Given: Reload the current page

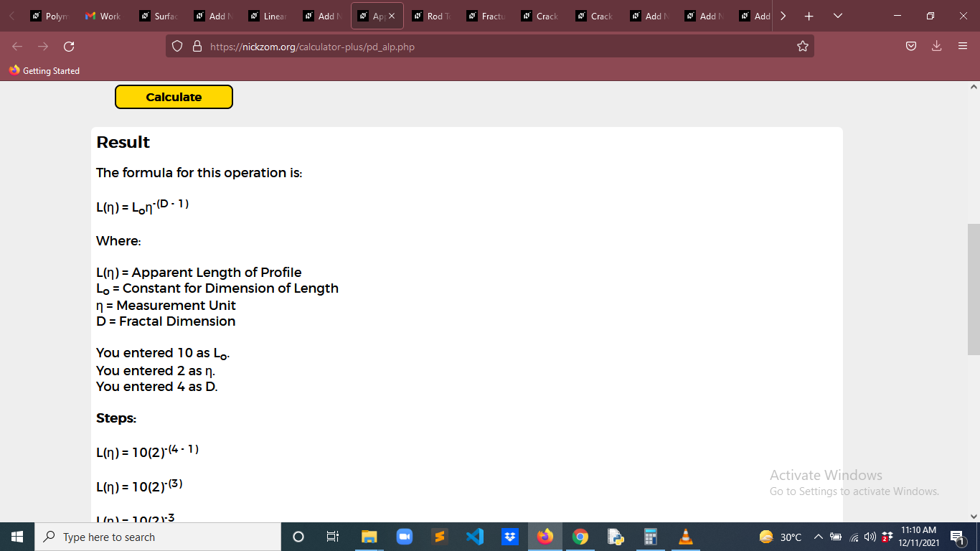Looking at the screenshot, I should pyautogui.click(x=69, y=47).
